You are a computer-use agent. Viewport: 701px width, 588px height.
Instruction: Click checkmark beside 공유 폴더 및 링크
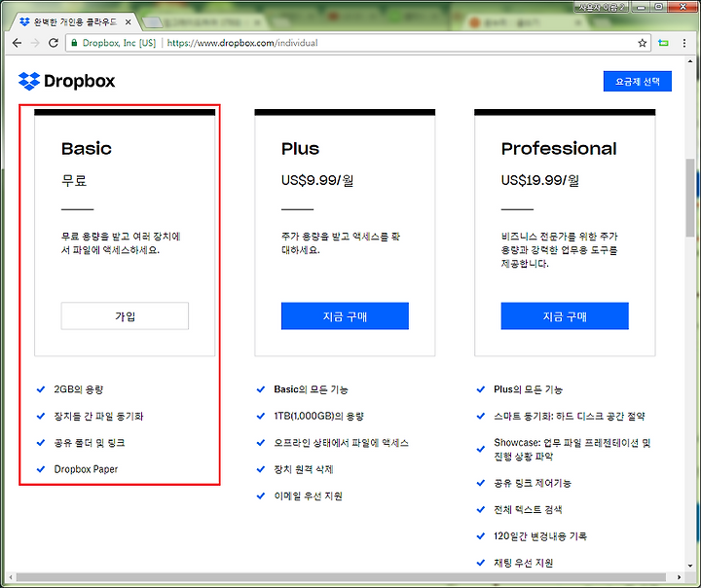coord(41,443)
